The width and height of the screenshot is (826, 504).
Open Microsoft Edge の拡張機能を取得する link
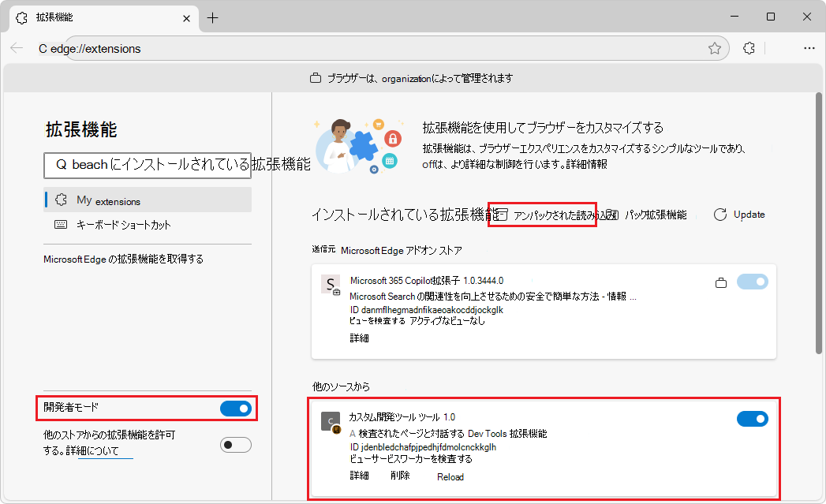pyautogui.click(x=123, y=259)
